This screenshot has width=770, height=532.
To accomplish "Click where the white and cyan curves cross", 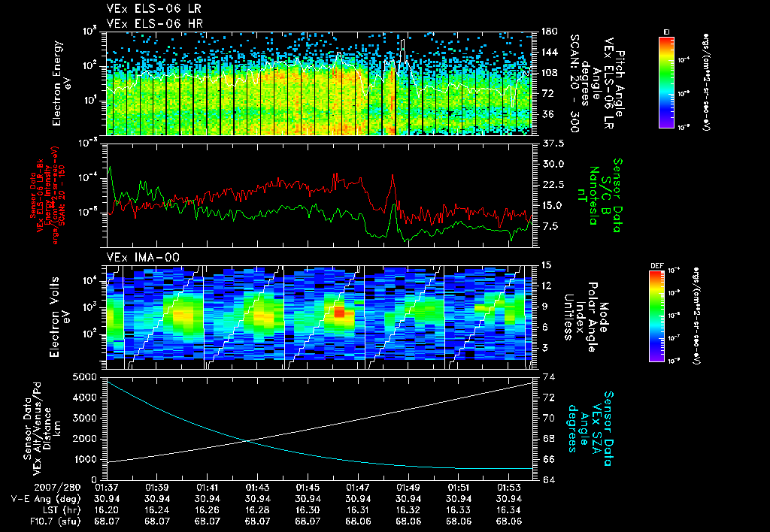I will click(x=247, y=441).
